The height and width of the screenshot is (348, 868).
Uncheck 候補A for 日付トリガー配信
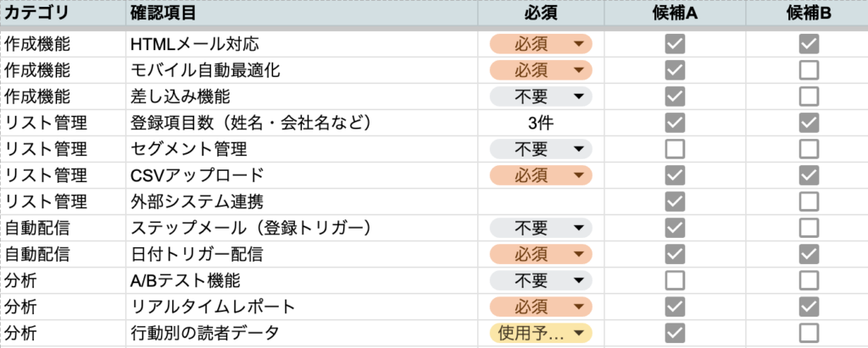pyautogui.click(x=675, y=254)
